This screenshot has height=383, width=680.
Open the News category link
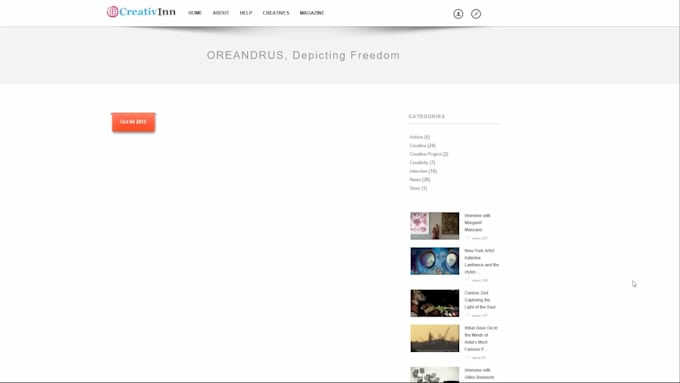tap(419, 180)
